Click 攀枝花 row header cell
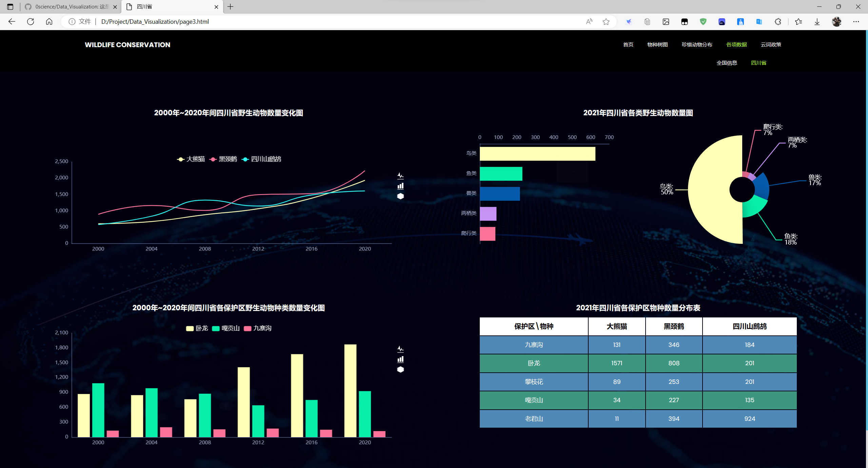Screen dimensions: 868x468 click(x=534, y=382)
